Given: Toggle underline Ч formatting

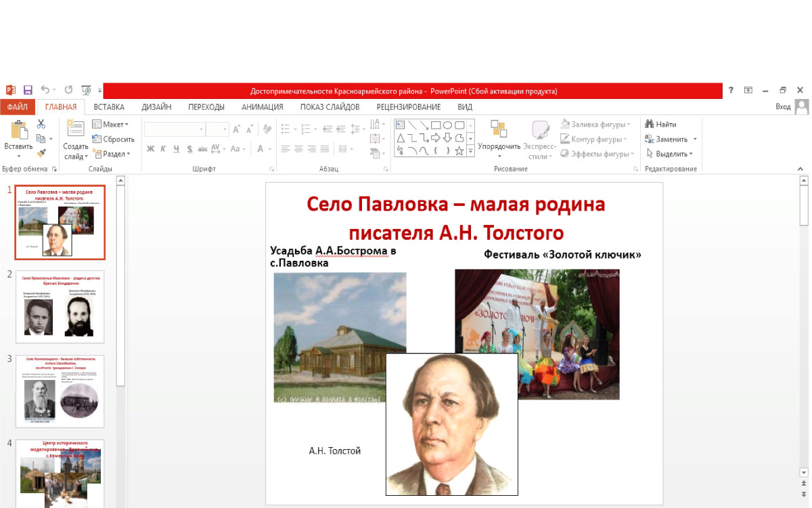Looking at the screenshot, I should (x=177, y=149).
